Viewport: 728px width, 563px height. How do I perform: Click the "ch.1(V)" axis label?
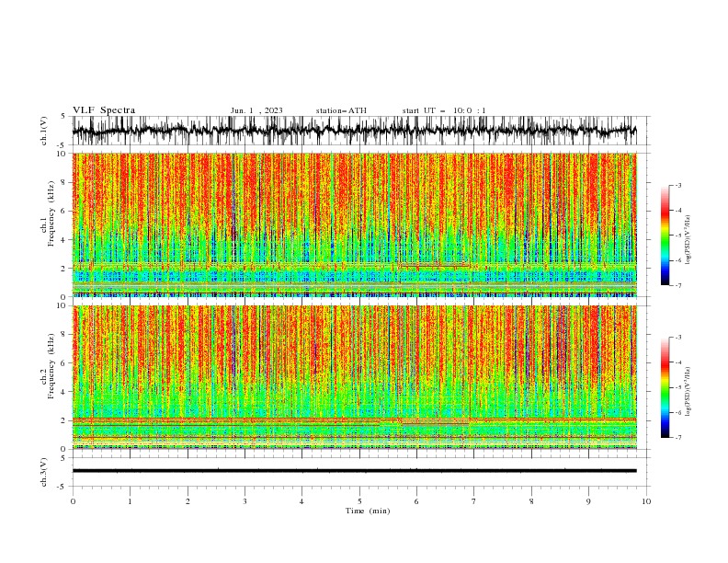(x=44, y=131)
